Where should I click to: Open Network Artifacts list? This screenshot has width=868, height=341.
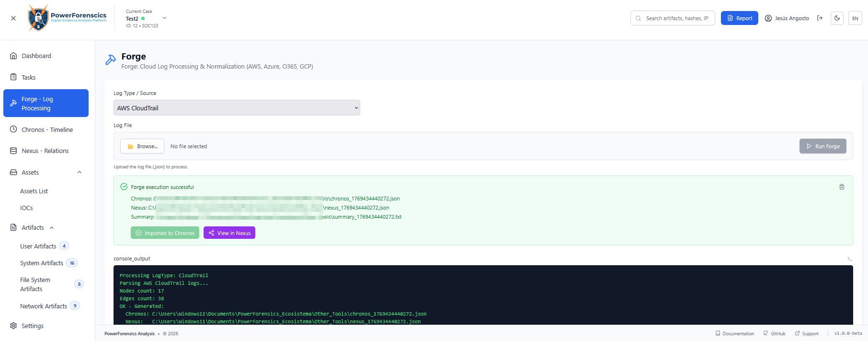pyautogui.click(x=44, y=306)
